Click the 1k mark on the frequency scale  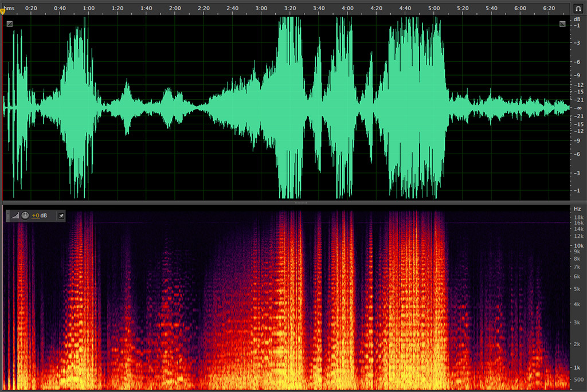(x=577, y=367)
